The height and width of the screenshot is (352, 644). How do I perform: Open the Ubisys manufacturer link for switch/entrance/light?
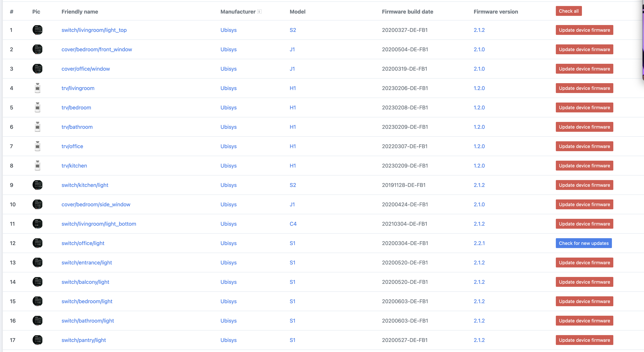coord(228,262)
